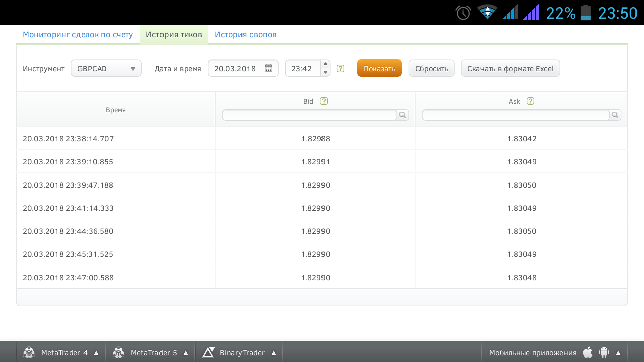Viewport: 644px width, 362px height.
Task: Select the История тиков tab
Action: 174,35
